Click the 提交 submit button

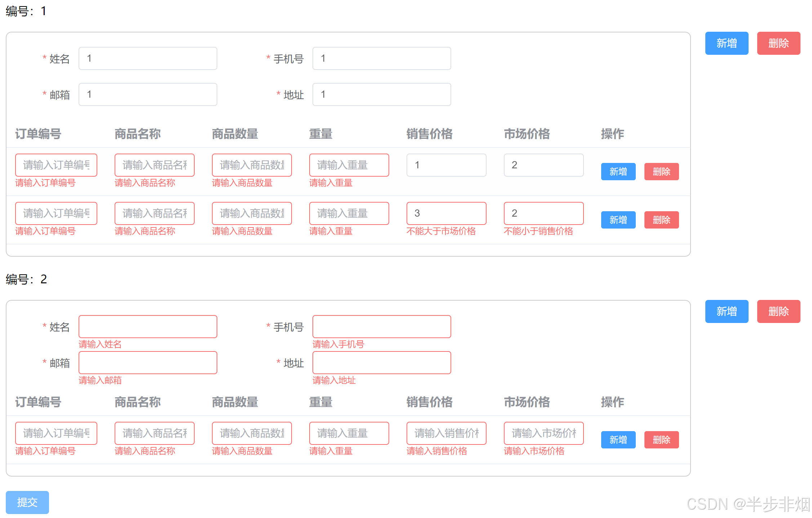(x=27, y=502)
